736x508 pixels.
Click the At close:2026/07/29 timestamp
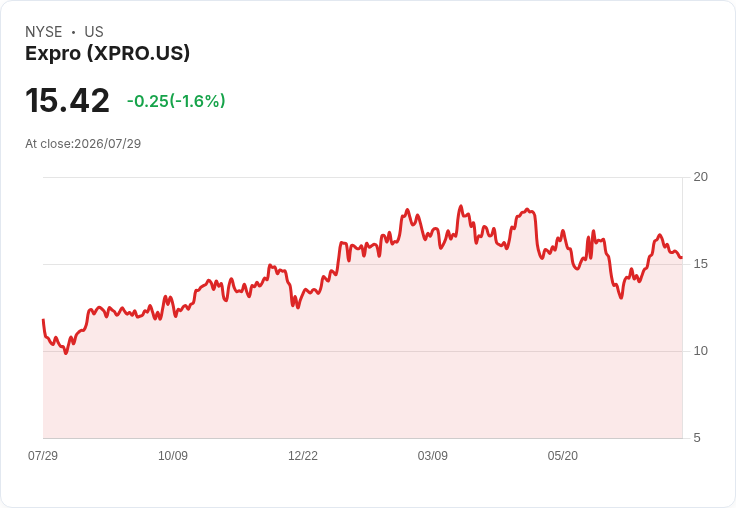(x=83, y=143)
